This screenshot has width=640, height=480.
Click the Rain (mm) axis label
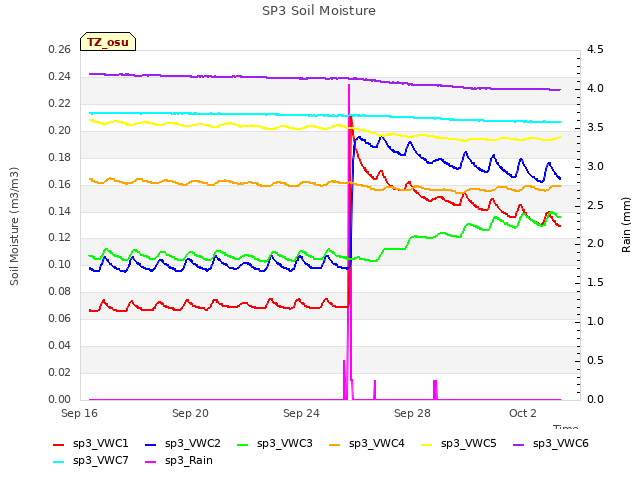[626, 225]
